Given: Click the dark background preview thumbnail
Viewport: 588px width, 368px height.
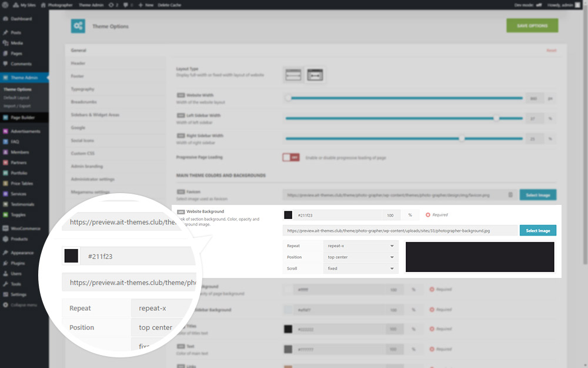Looking at the screenshot, I should (x=480, y=257).
